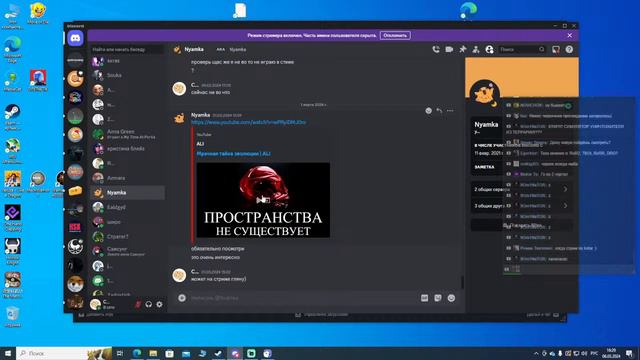
Task: Click the yellow cheese server icon
Action: 76,191
